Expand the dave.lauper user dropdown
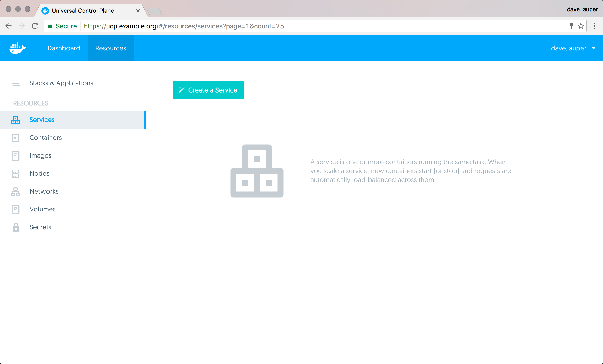The width and height of the screenshot is (603, 364). click(573, 48)
